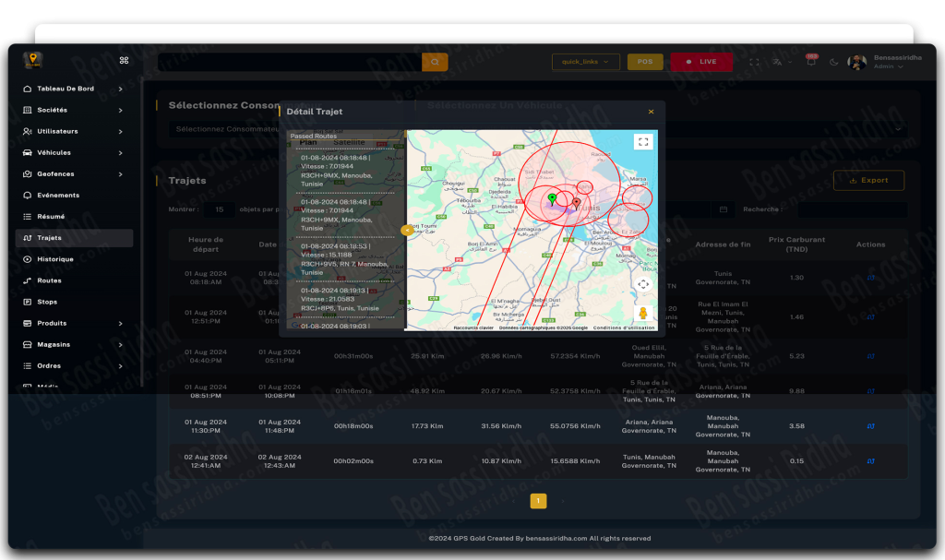Click the orange search icon button
Screen dimensions: 945x560
pyautogui.click(x=435, y=62)
